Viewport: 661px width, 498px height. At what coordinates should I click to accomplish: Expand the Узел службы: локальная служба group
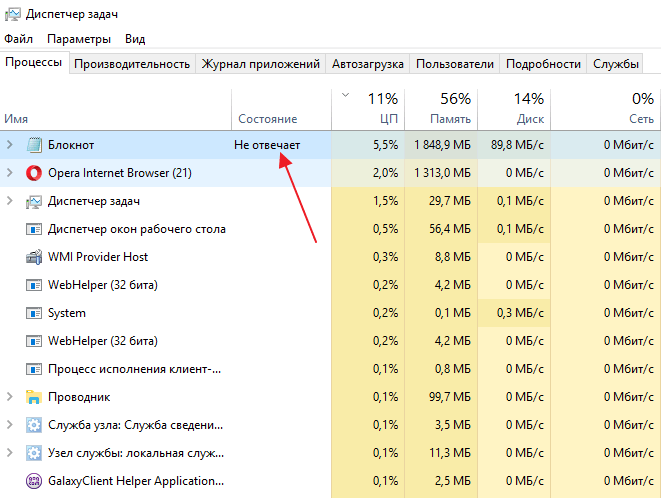click(x=10, y=453)
